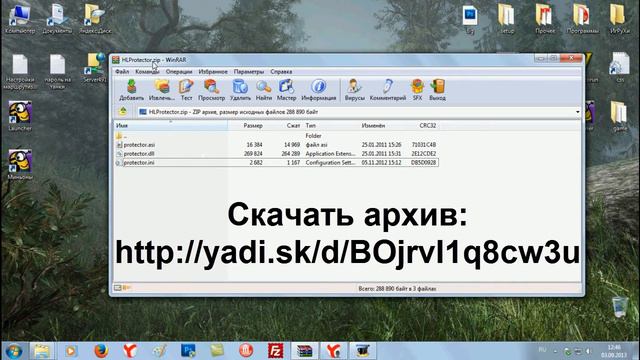
Task: Click the Добавить (Add) toolbar icon
Action: click(131, 90)
